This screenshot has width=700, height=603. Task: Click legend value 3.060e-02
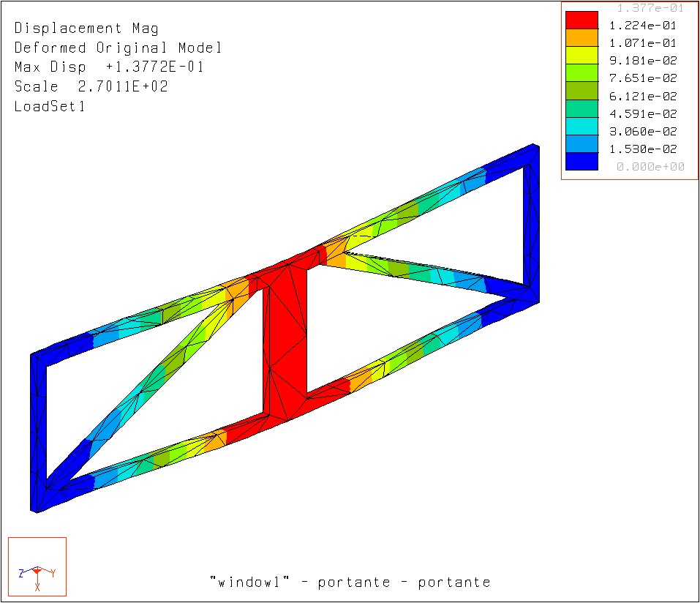(x=643, y=131)
